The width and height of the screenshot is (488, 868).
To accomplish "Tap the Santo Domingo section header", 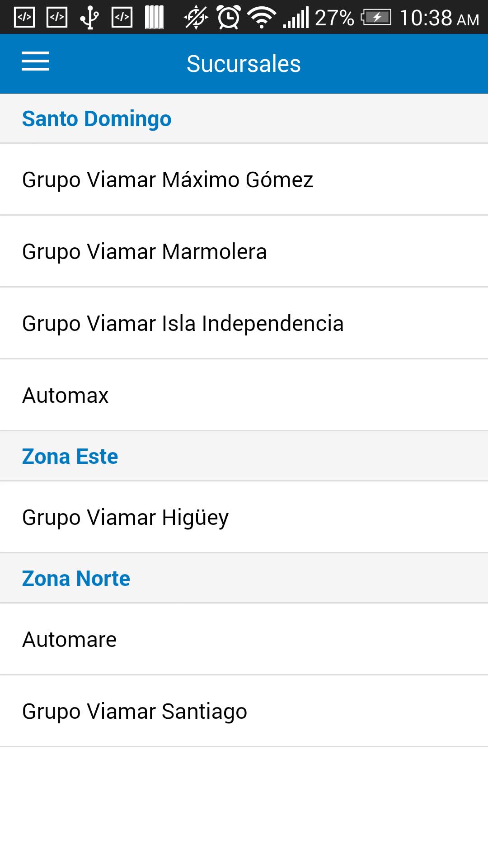I will coord(97,119).
